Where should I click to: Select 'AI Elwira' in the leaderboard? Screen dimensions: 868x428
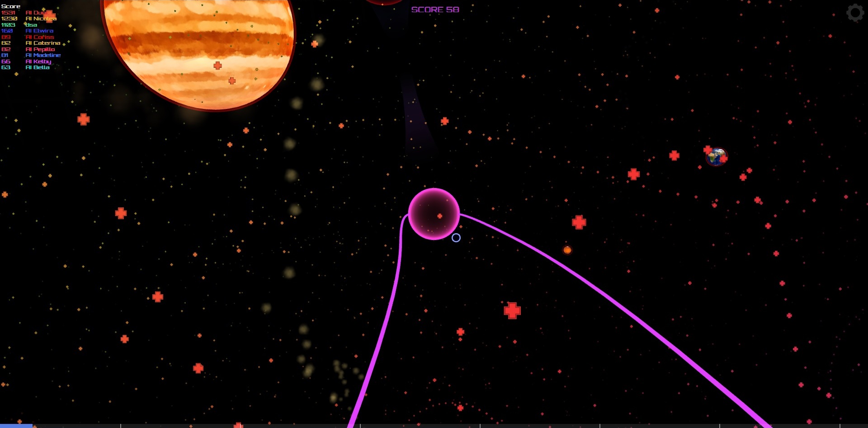coord(40,31)
